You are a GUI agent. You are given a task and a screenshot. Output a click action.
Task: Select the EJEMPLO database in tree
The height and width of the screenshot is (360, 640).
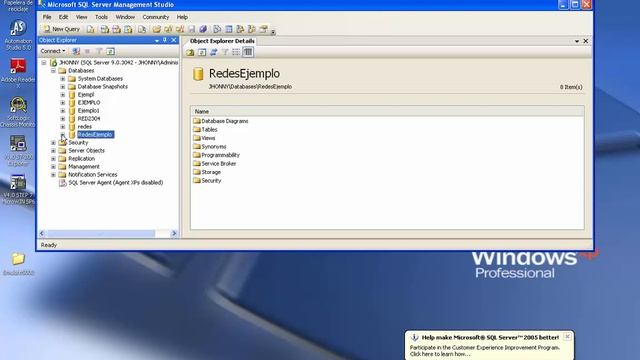[89, 102]
